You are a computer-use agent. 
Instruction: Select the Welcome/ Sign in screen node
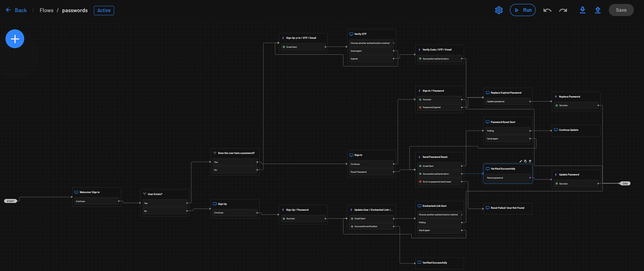click(x=97, y=192)
